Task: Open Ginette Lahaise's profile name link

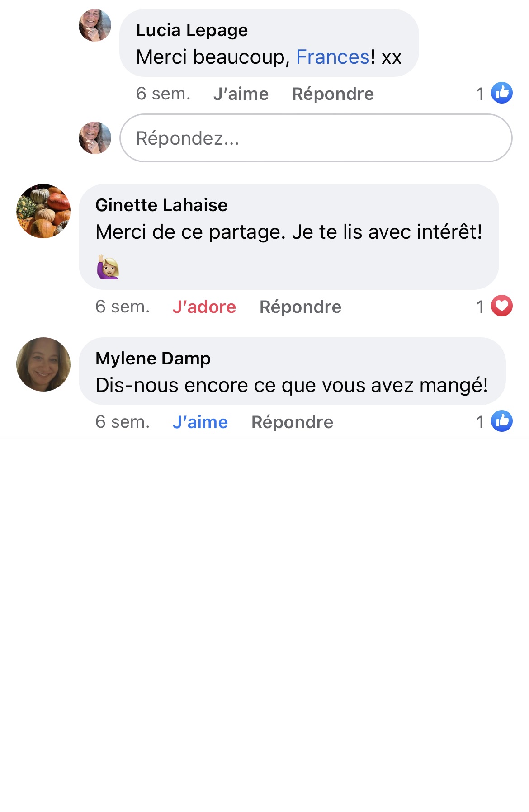Action: click(161, 205)
